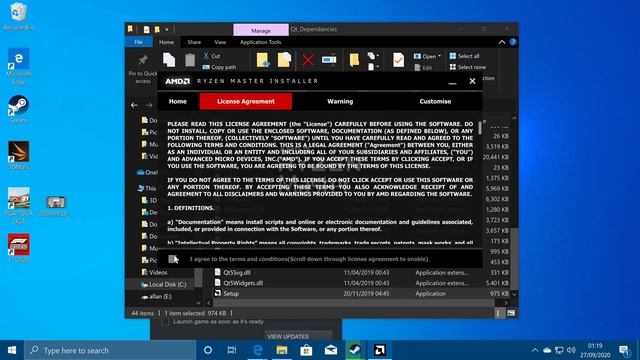
Task: Click the Paste clipboard icon in the Explorer ribbon
Action: coord(190,60)
